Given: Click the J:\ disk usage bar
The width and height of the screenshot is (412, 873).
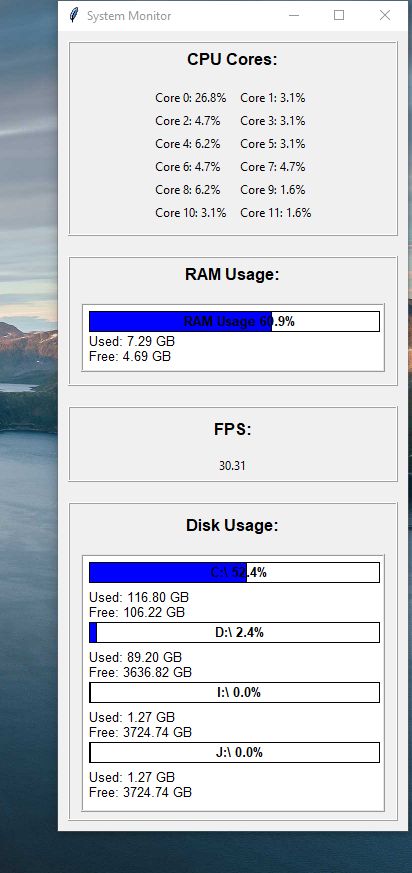Looking at the screenshot, I should (234, 753).
